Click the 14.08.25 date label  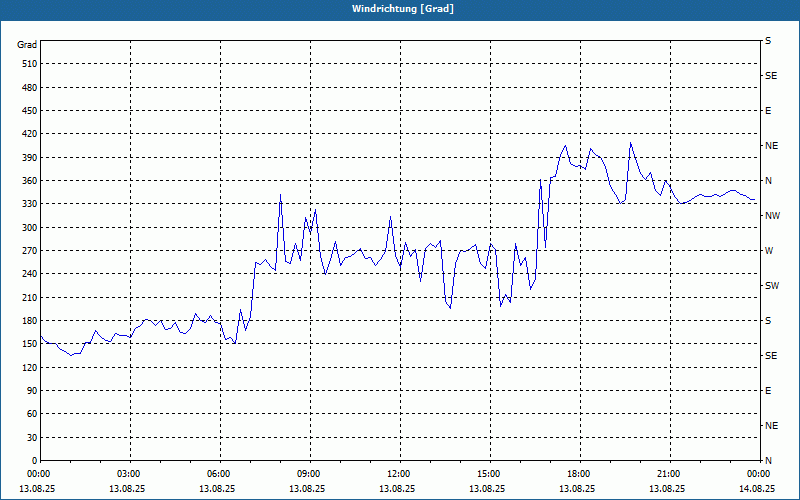(757, 489)
